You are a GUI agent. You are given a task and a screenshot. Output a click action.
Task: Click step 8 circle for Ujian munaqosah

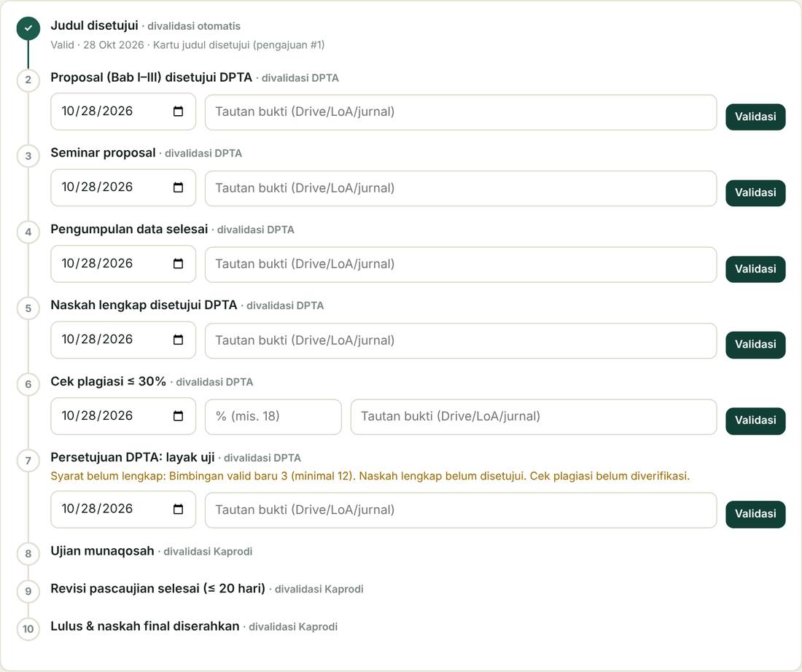pyautogui.click(x=28, y=553)
